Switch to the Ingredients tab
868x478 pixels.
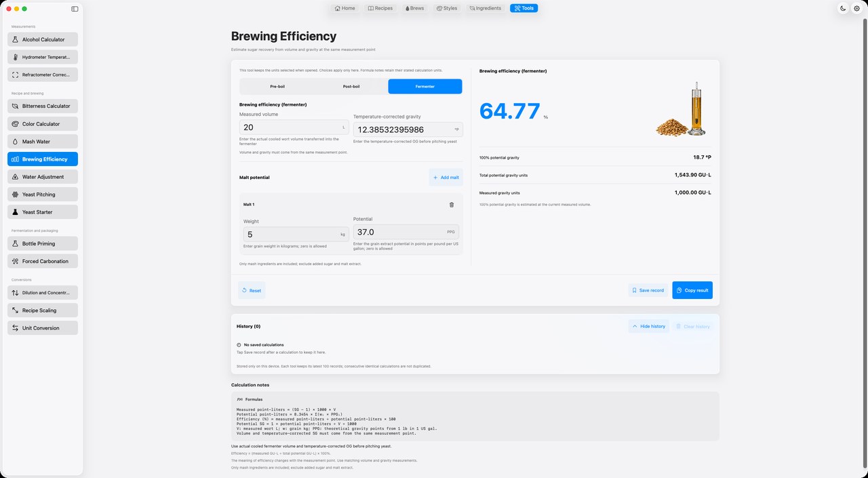(x=486, y=8)
